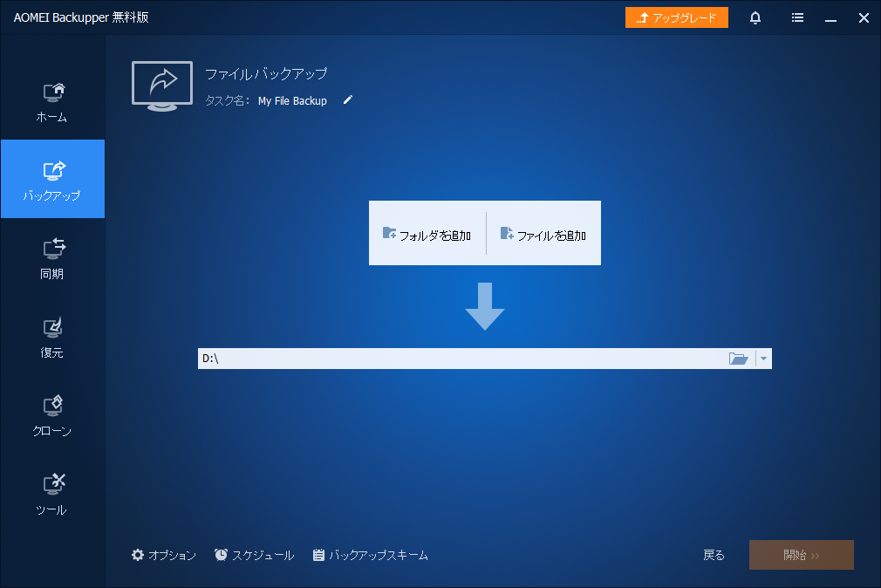The image size is (881, 588).
Task: Minimize the AOMEI Backupper window
Action: point(831,18)
